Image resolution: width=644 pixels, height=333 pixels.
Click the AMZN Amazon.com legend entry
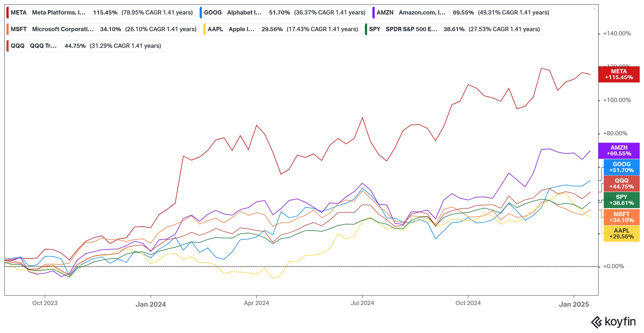pos(462,13)
